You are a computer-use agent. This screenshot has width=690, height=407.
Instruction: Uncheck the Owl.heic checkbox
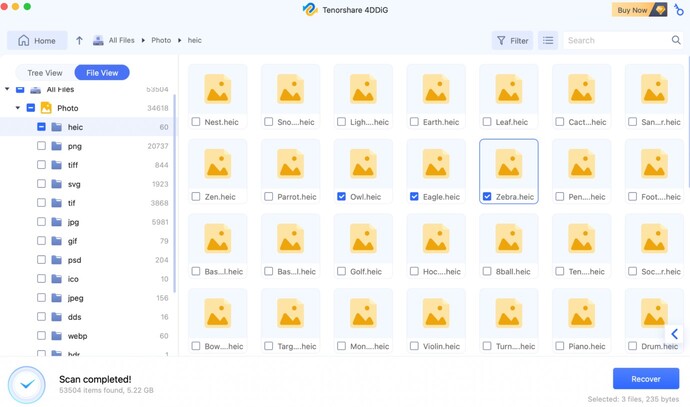point(341,196)
